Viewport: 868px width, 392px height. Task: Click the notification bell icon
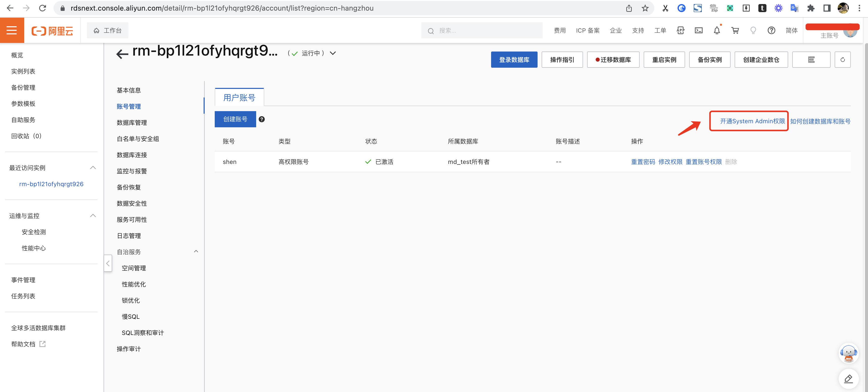coord(717,31)
